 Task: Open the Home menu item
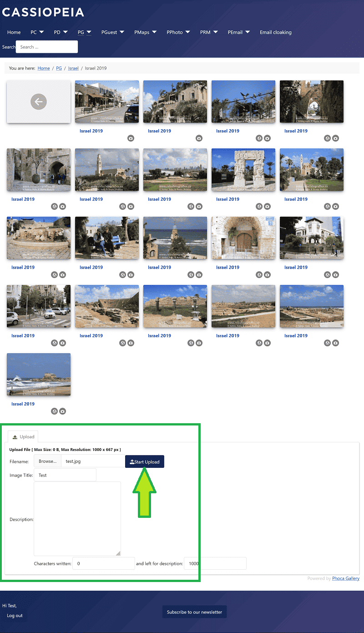(x=14, y=32)
